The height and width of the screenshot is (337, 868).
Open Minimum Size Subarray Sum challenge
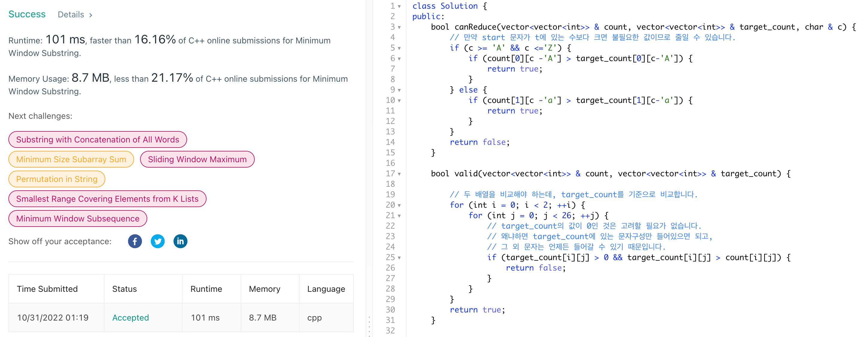[x=71, y=160]
